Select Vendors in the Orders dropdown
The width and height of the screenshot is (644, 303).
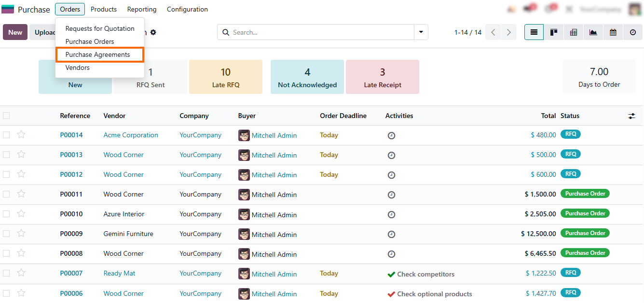[78, 67]
